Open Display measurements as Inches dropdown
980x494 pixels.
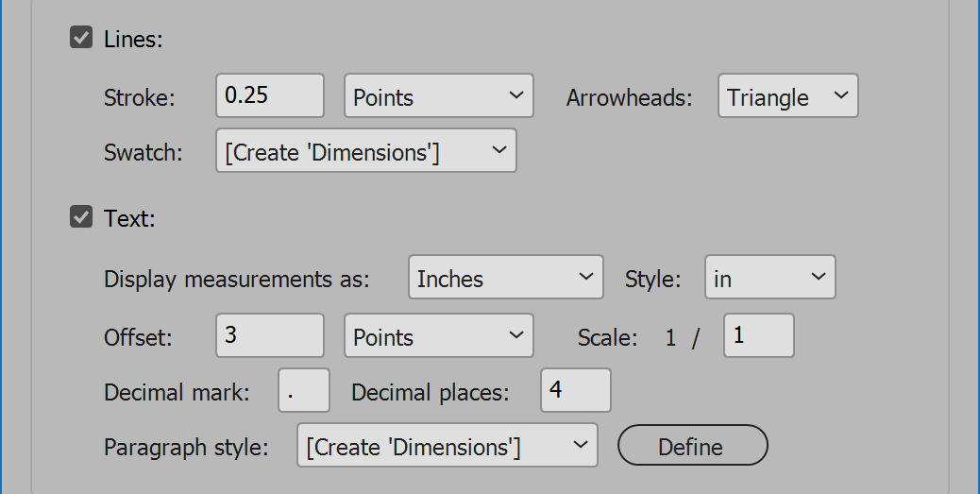pos(506,277)
